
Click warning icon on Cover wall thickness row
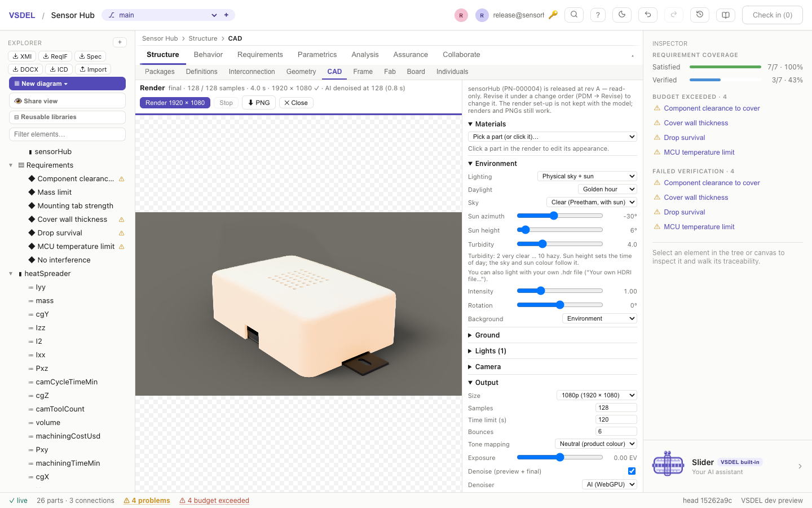point(121,220)
